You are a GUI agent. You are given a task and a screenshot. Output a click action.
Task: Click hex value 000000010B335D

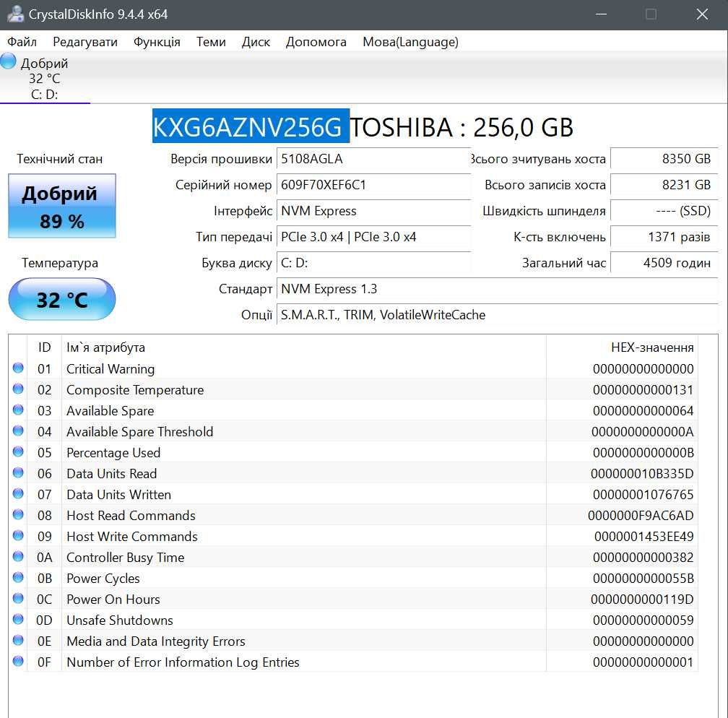pos(642,474)
